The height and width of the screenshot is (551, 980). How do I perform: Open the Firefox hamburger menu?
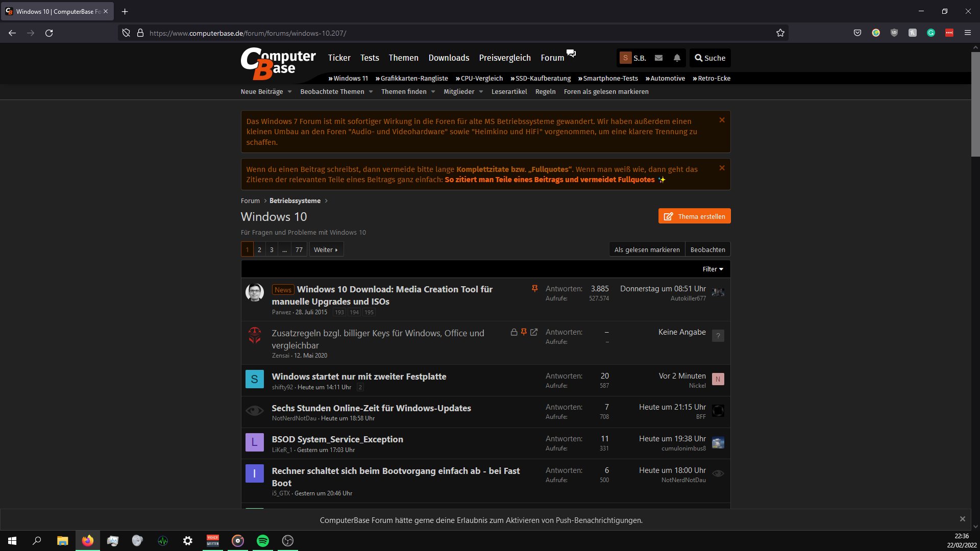(967, 33)
